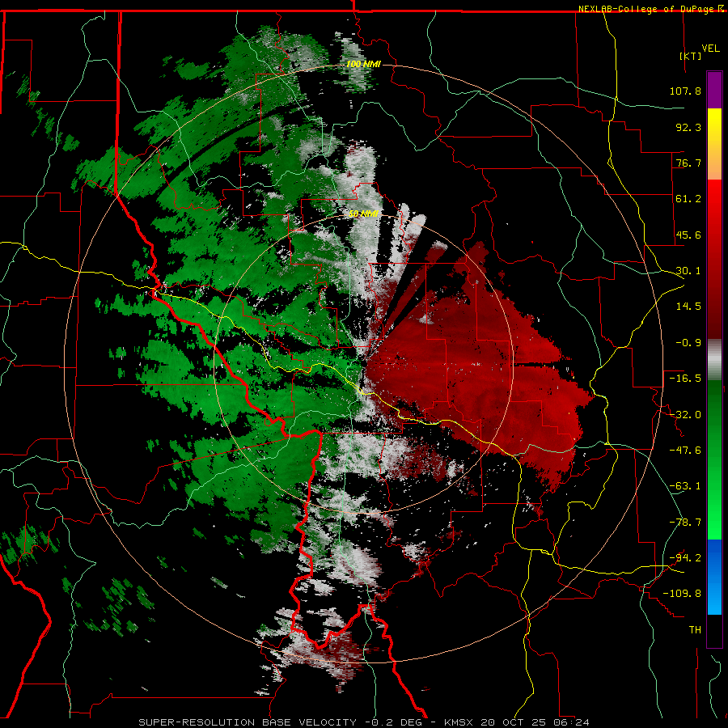Pick the green segment of the color bar
Viewport: 728px width, 728px height.
(714, 459)
